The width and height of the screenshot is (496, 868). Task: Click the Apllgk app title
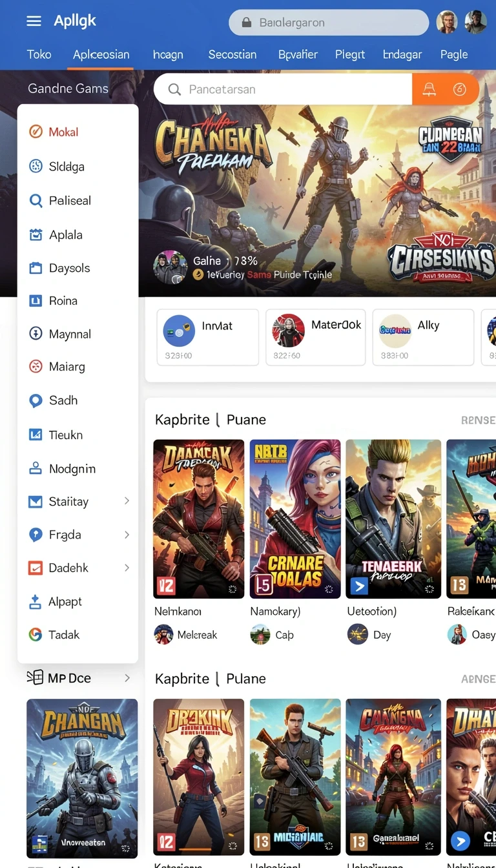coord(75,21)
